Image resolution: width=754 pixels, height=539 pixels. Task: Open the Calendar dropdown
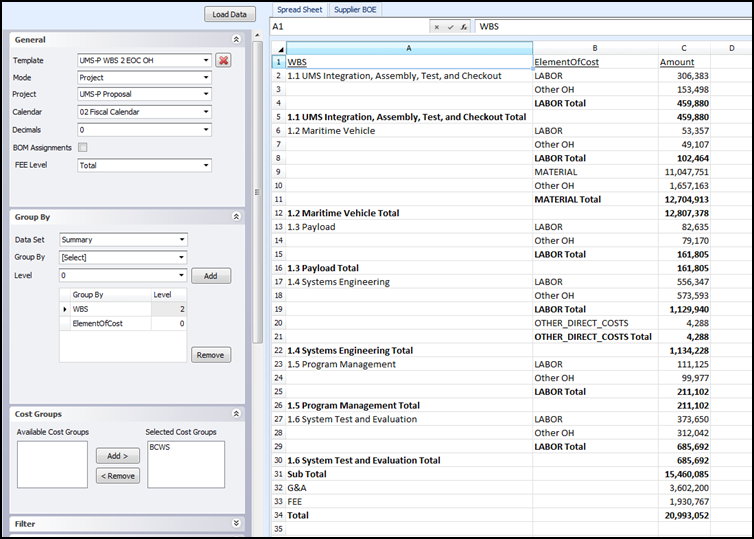click(x=206, y=112)
